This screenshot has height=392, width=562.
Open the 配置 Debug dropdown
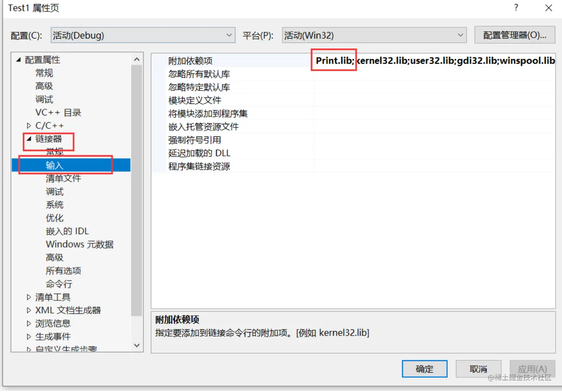143,35
